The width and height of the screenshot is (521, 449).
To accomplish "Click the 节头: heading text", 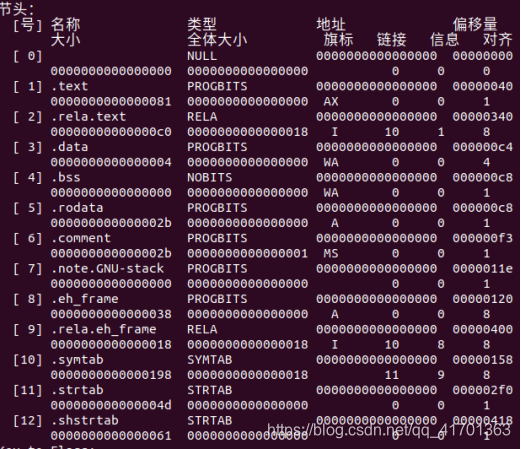I will click(x=17, y=9).
